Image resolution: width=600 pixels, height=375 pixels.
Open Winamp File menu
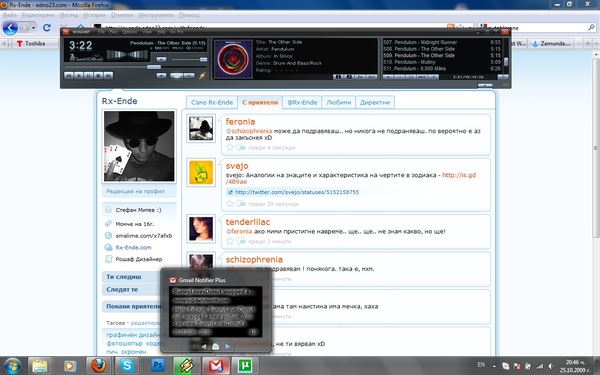pyautogui.click(x=101, y=32)
